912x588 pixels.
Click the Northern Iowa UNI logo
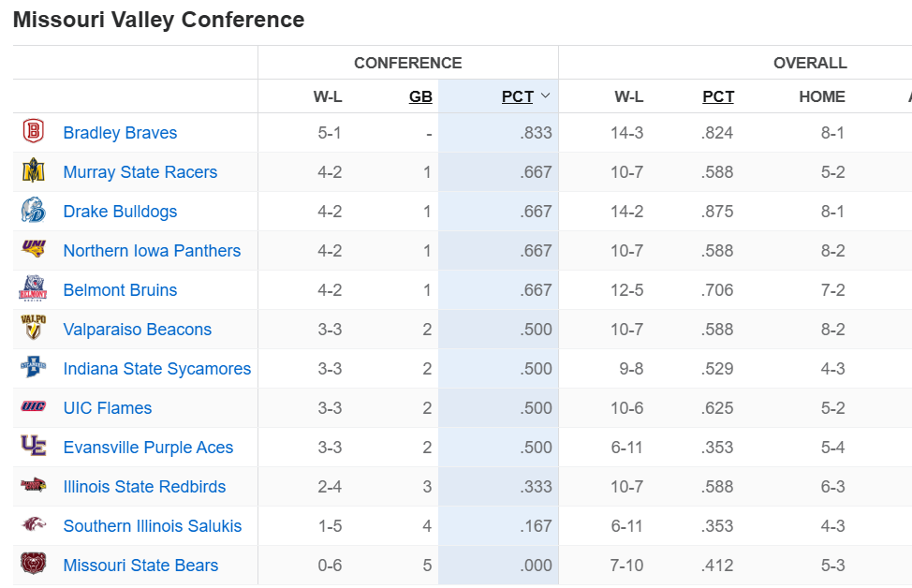pos(33,249)
